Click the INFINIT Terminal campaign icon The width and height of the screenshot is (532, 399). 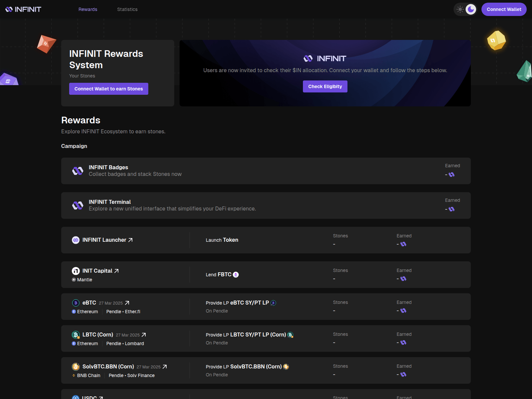pos(77,205)
